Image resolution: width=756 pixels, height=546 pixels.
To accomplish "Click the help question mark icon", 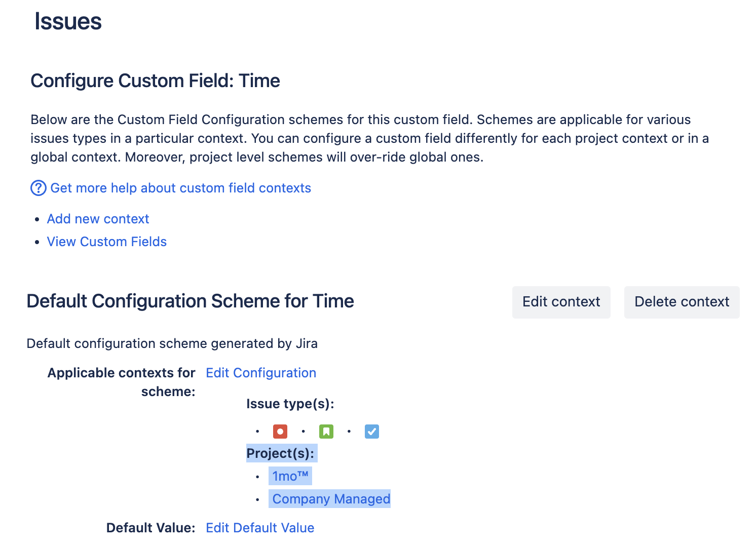I will point(39,188).
